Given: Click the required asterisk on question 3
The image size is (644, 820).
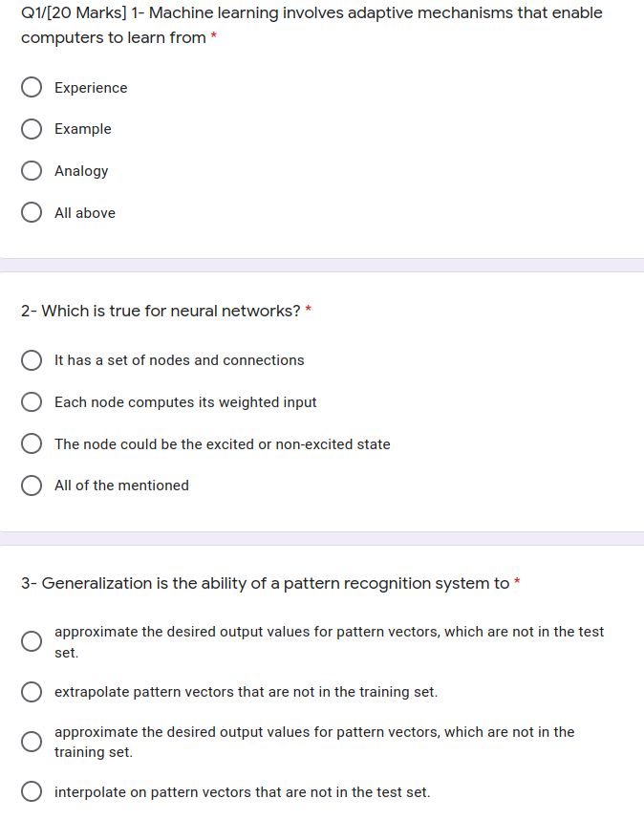Looking at the screenshot, I should tap(518, 582).
